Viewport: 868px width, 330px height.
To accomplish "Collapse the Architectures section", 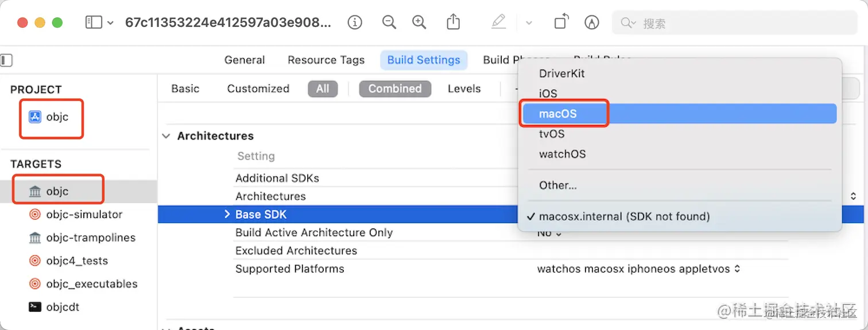I will (166, 136).
